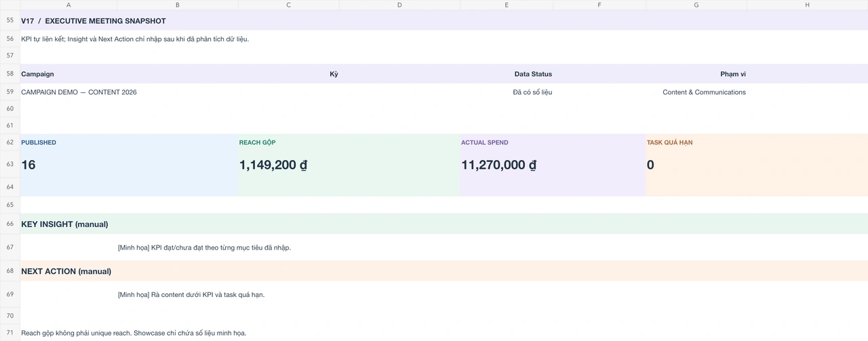Select row 64 header
Image resolution: width=868 pixels, height=341 pixels.
point(10,187)
